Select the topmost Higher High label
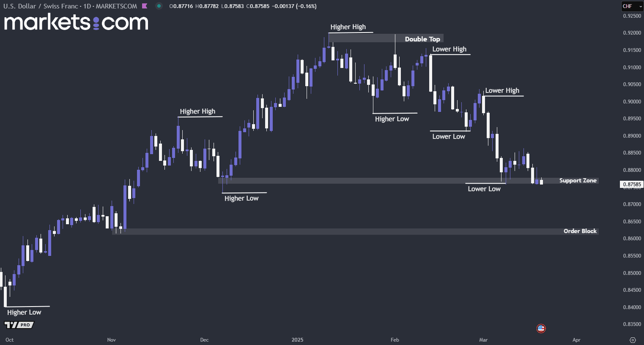644x345 pixels. click(348, 27)
